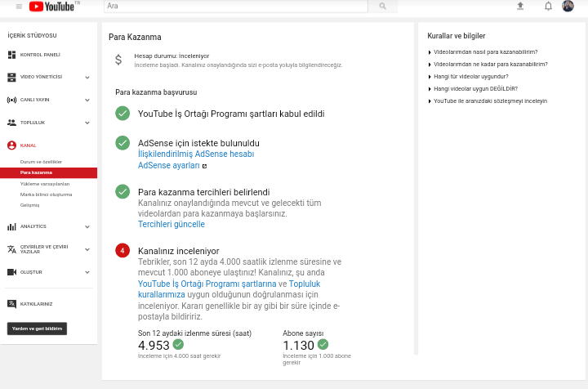Click the search magnifier button
Viewport: 588px width, 389px height.
click(x=382, y=6)
